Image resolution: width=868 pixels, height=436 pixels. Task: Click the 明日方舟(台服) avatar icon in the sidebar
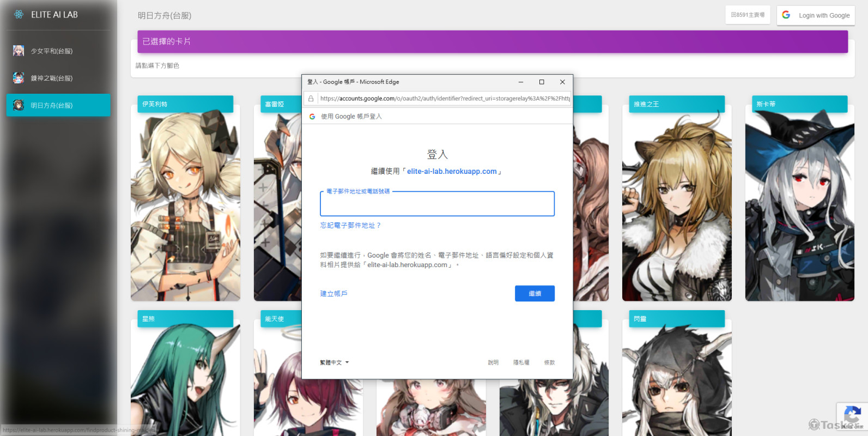click(19, 105)
